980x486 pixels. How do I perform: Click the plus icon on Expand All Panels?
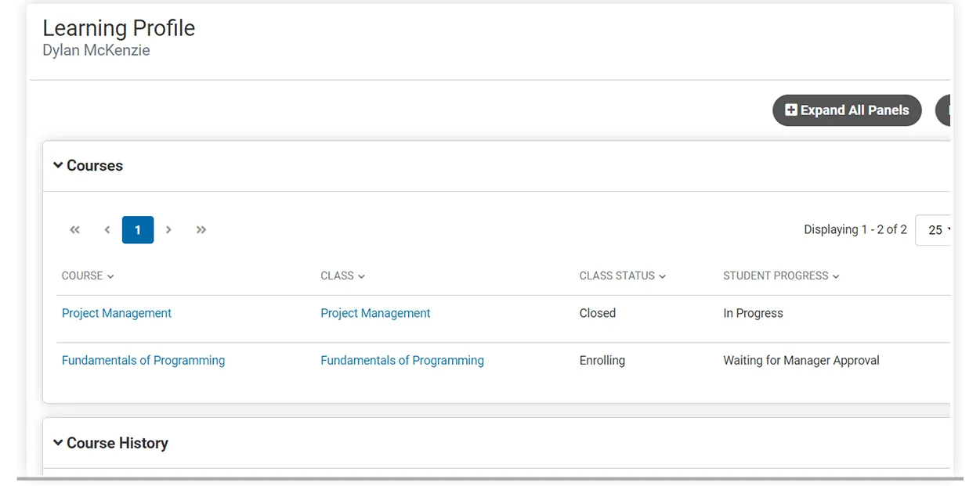tap(790, 110)
